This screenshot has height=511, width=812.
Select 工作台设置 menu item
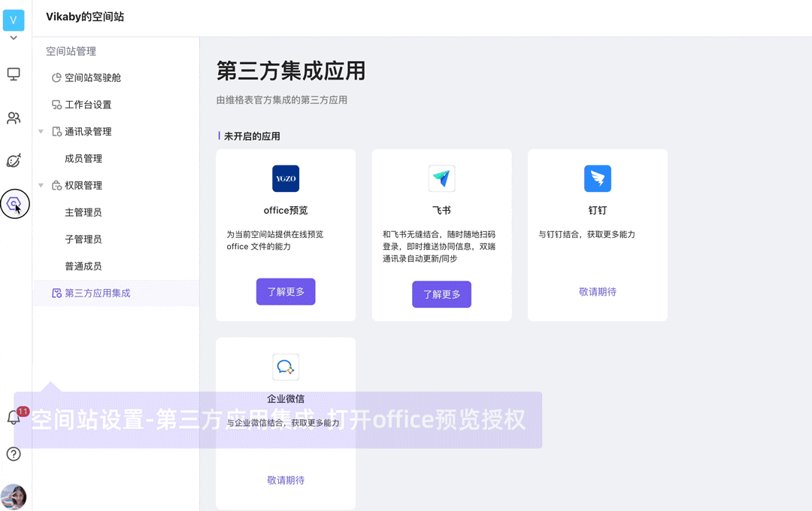tap(116, 105)
